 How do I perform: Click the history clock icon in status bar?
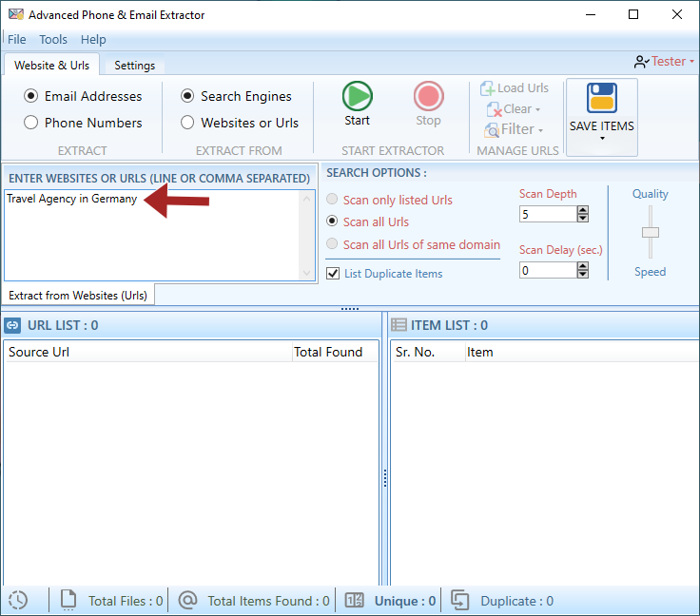(x=18, y=600)
